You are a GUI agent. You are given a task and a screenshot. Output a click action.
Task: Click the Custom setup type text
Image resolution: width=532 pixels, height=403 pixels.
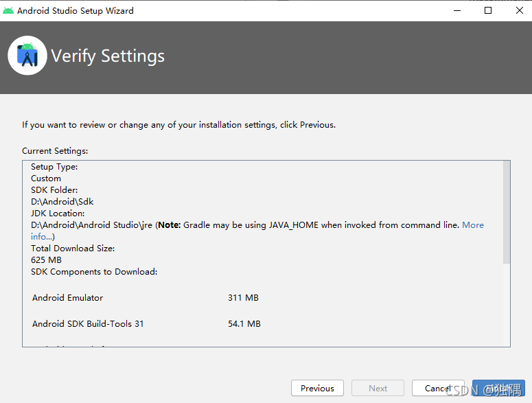46,178
